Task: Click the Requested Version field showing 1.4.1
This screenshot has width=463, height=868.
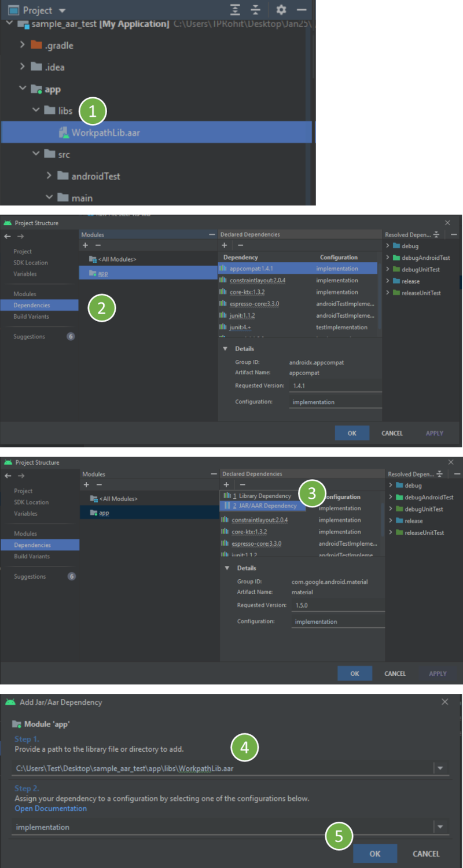Action: pos(336,386)
